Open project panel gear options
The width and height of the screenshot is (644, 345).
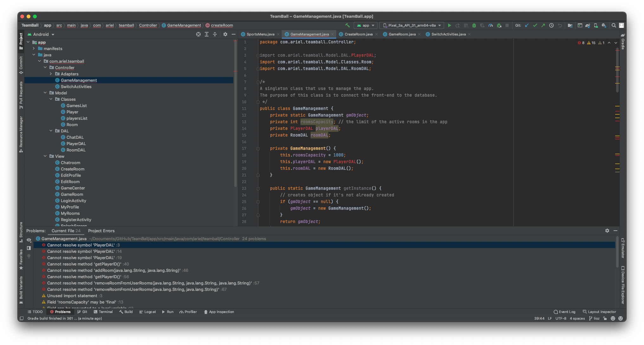(225, 34)
